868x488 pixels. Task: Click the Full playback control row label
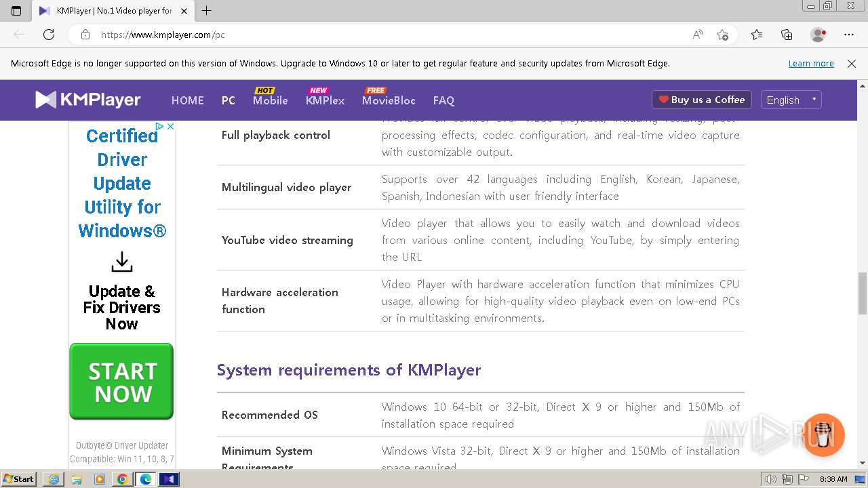tap(276, 135)
